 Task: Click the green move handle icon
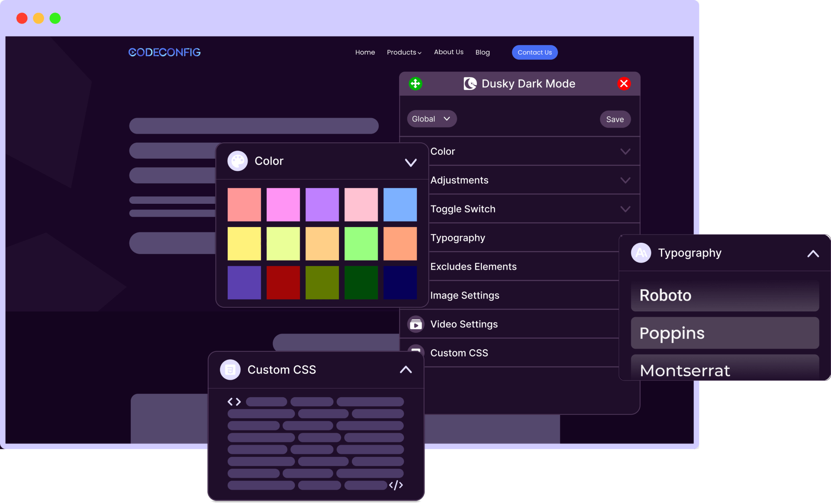pos(415,83)
